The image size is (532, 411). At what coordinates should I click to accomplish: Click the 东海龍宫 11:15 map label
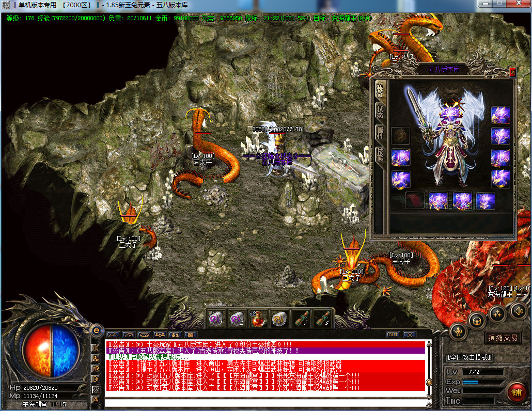[x=44, y=404]
